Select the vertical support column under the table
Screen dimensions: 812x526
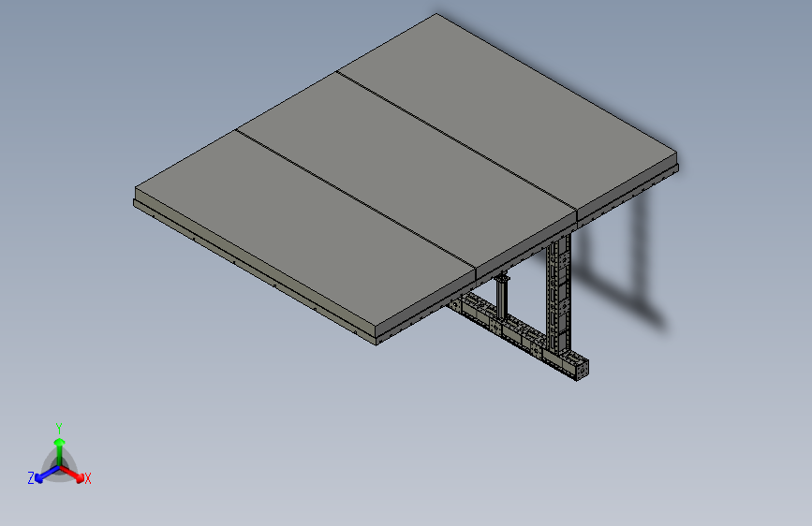click(559, 293)
